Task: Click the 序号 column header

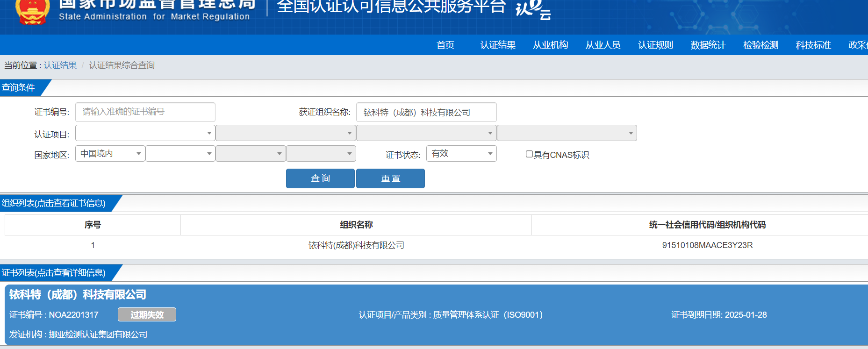Action: point(93,225)
